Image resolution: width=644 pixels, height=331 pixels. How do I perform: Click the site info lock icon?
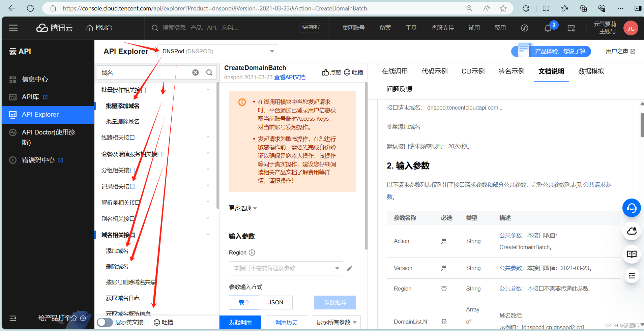click(x=53, y=8)
